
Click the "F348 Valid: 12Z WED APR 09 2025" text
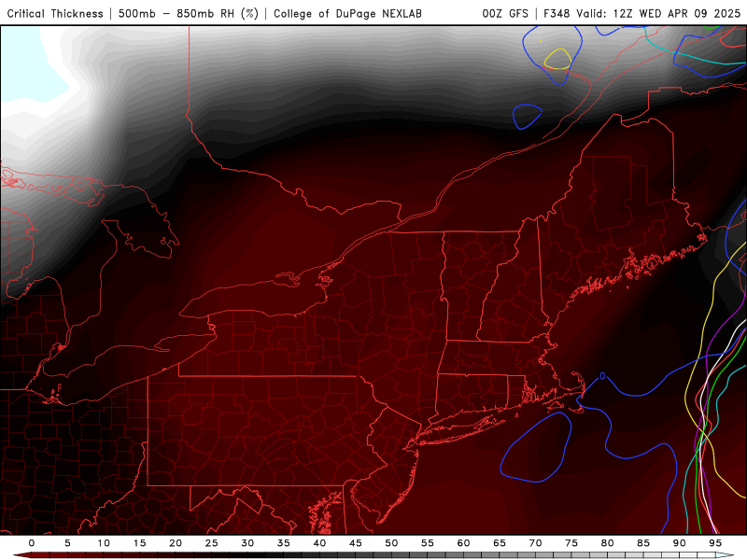[x=641, y=13]
